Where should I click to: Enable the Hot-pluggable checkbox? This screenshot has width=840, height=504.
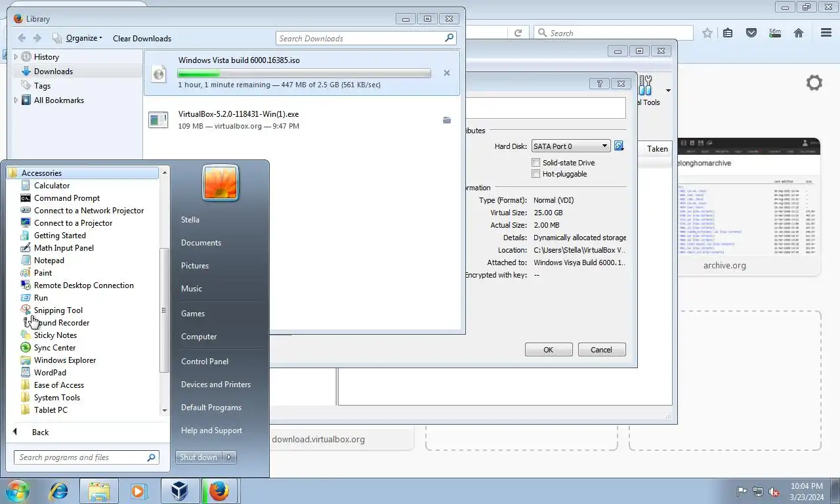click(536, 174)
